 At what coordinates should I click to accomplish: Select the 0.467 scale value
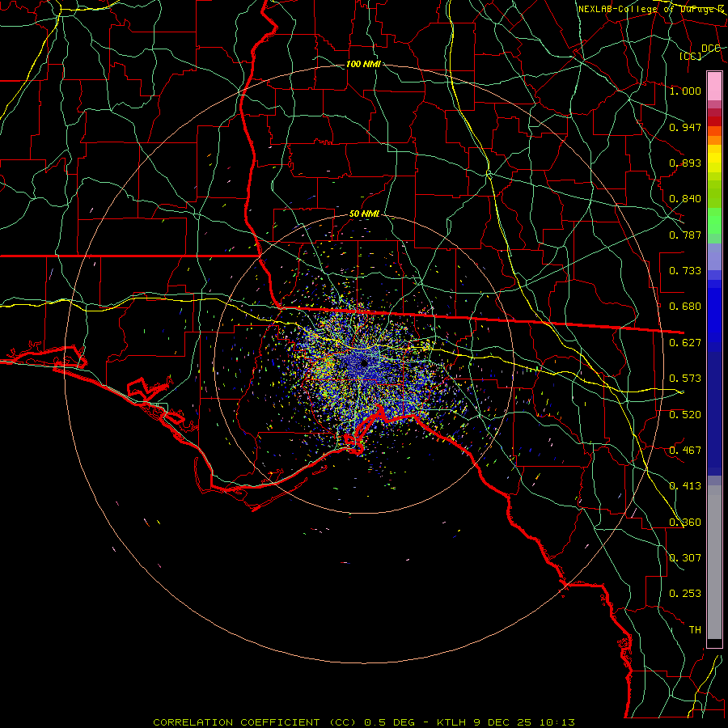coord(685,451)
